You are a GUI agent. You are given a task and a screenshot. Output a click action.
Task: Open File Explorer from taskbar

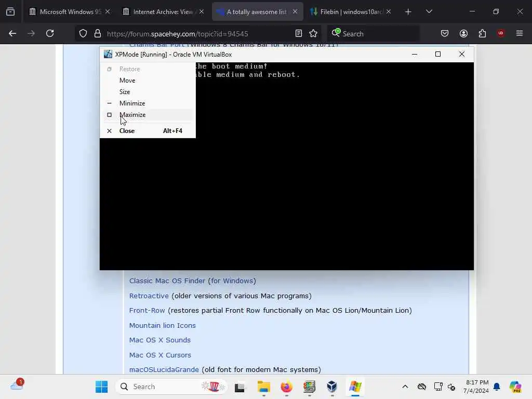click(263, 387)
